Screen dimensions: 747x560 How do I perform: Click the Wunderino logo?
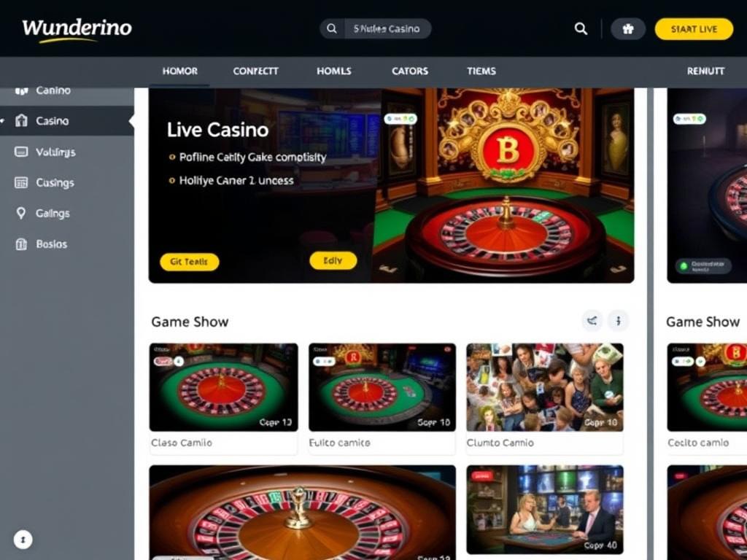click(x=77, y=30)
